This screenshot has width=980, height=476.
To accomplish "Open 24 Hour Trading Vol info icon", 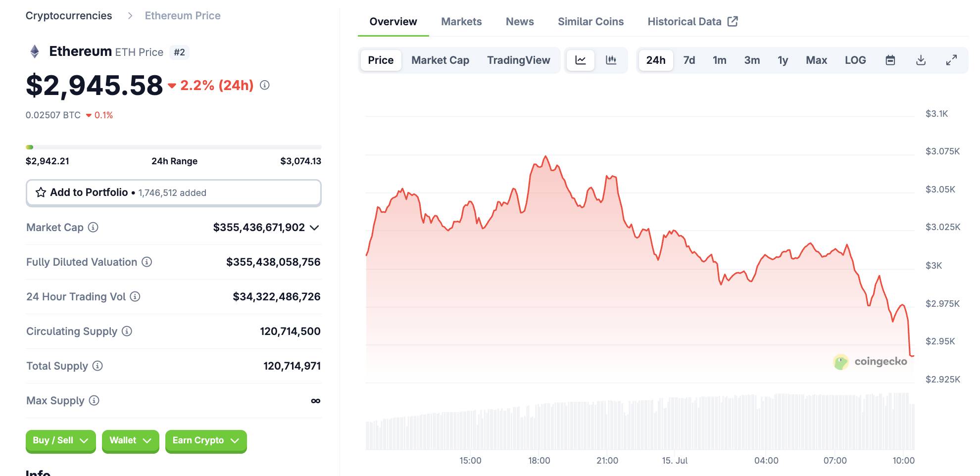I will pyautogui.click(x=135, y=296).
